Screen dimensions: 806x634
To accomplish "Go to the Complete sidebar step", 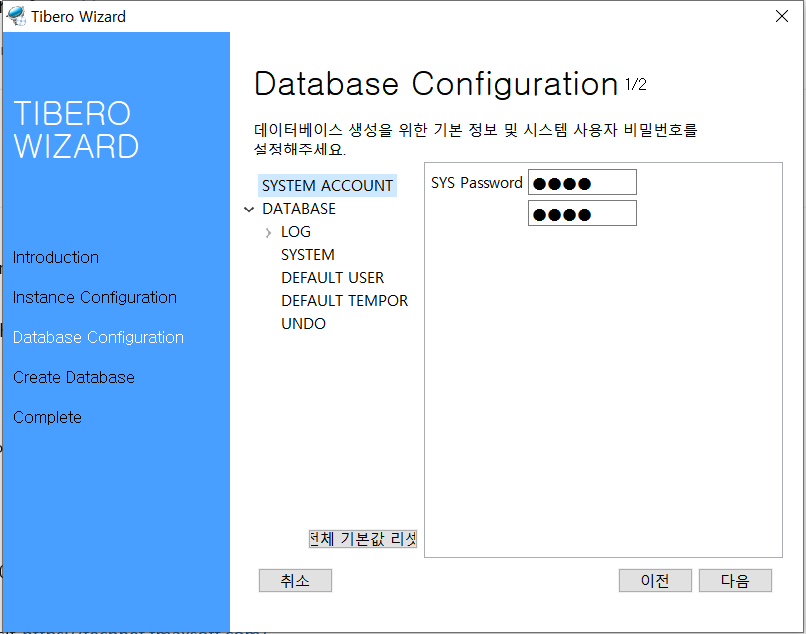I will click(47, 418).
